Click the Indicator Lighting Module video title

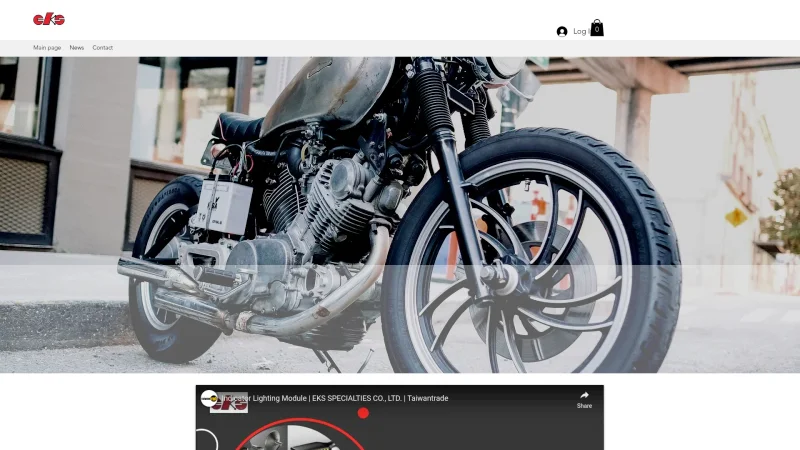pos(335,398)
